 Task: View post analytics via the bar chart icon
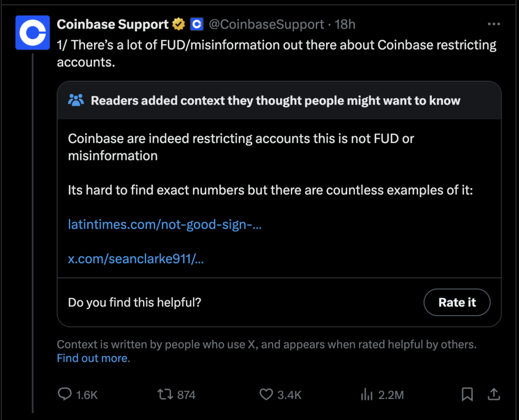click(366, 394)
